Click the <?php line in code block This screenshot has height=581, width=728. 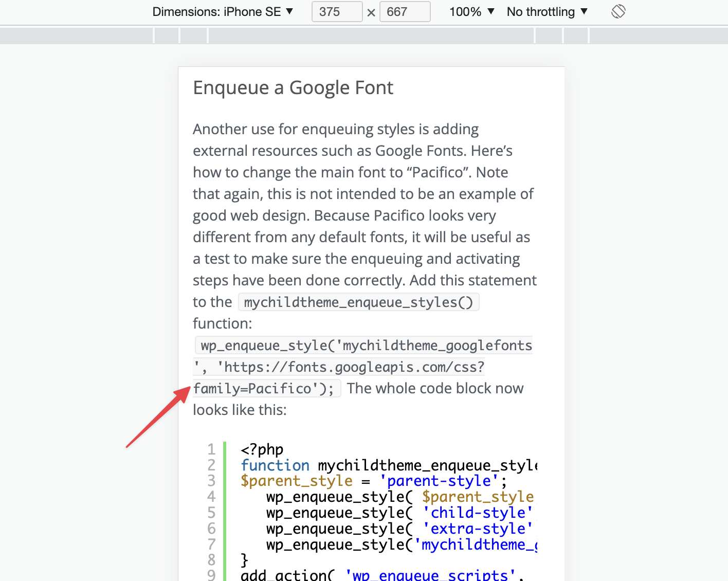click(262, 449)
